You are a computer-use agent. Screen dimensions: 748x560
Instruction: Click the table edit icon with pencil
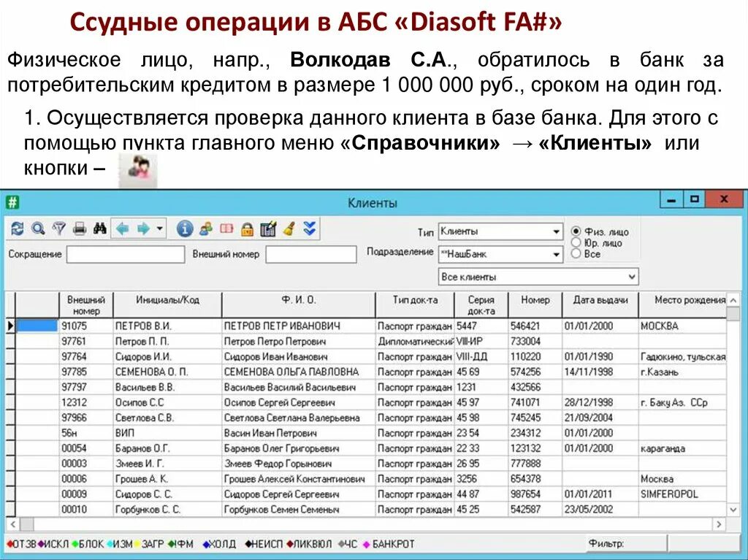coord(268,229)
